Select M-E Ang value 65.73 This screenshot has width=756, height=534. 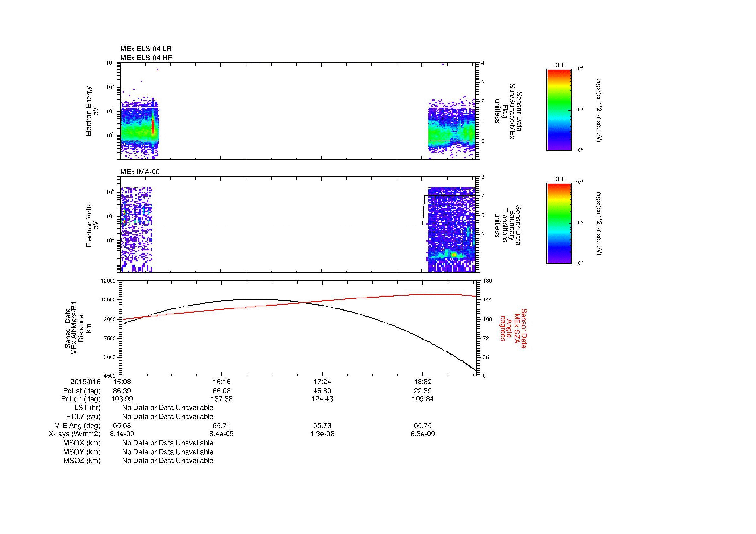(322, 426)
